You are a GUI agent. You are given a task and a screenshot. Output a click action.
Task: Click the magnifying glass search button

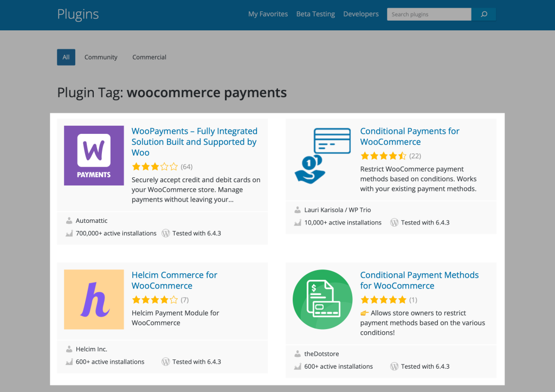click(483, 14)
